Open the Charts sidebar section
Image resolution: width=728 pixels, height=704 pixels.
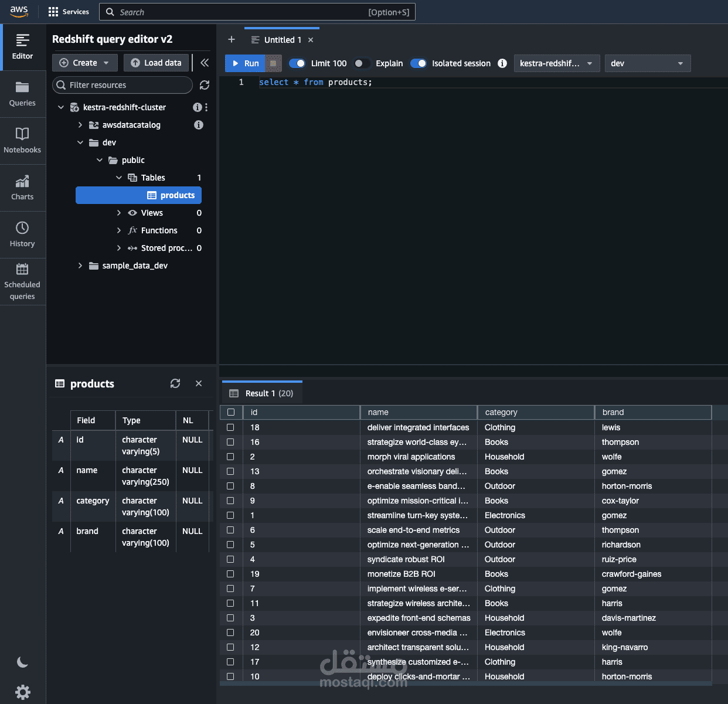click(x=22, y=188)
